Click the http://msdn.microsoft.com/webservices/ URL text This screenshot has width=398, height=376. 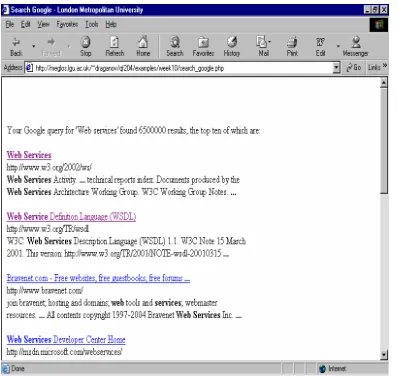65,352
